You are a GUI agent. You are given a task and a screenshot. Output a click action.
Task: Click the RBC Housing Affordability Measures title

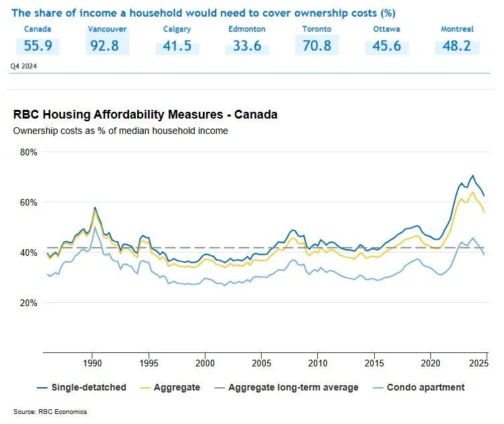(145, 115)
